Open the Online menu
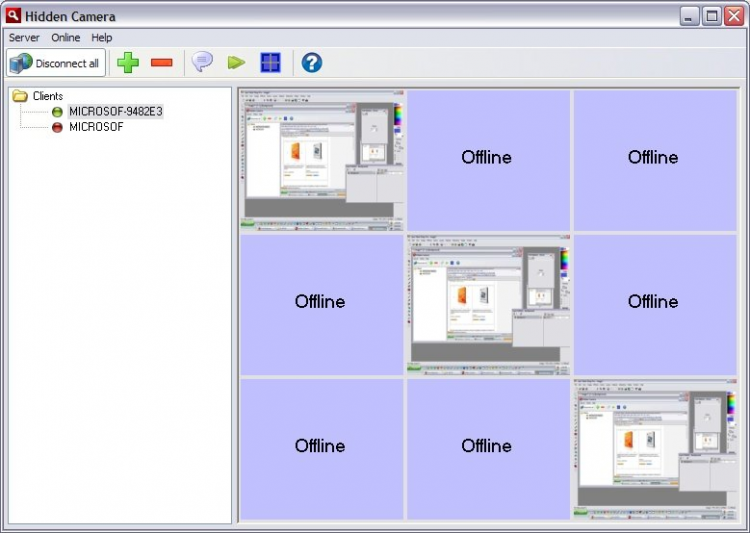This screenshot has height=533, width=750. click(x=66, y=37)
